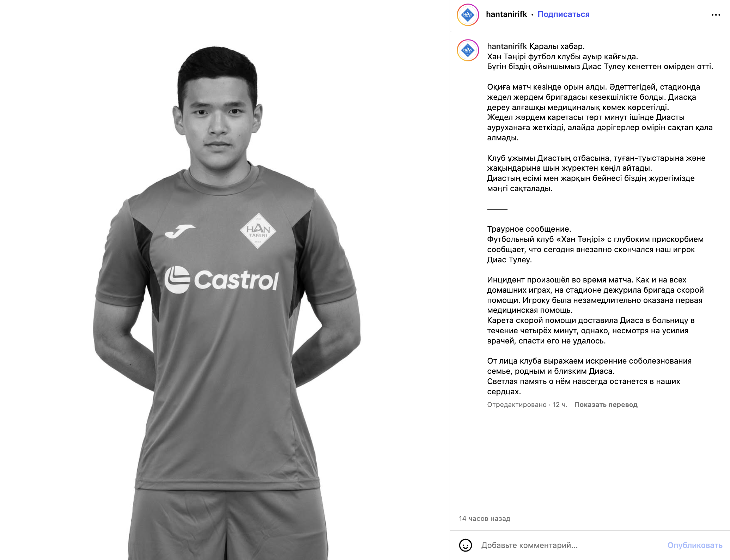
Task: Click the hantanirifk username in the caption
Action: [x=507, y=46]
